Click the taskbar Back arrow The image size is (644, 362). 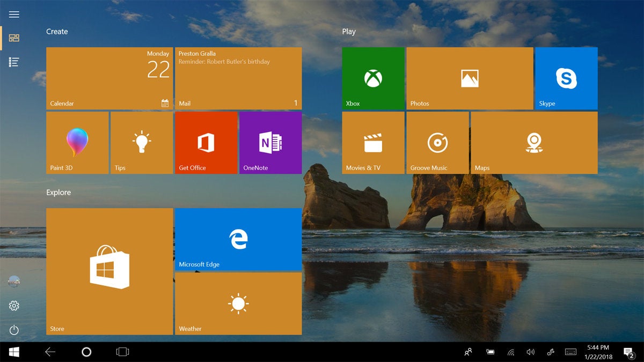(50, 352)
